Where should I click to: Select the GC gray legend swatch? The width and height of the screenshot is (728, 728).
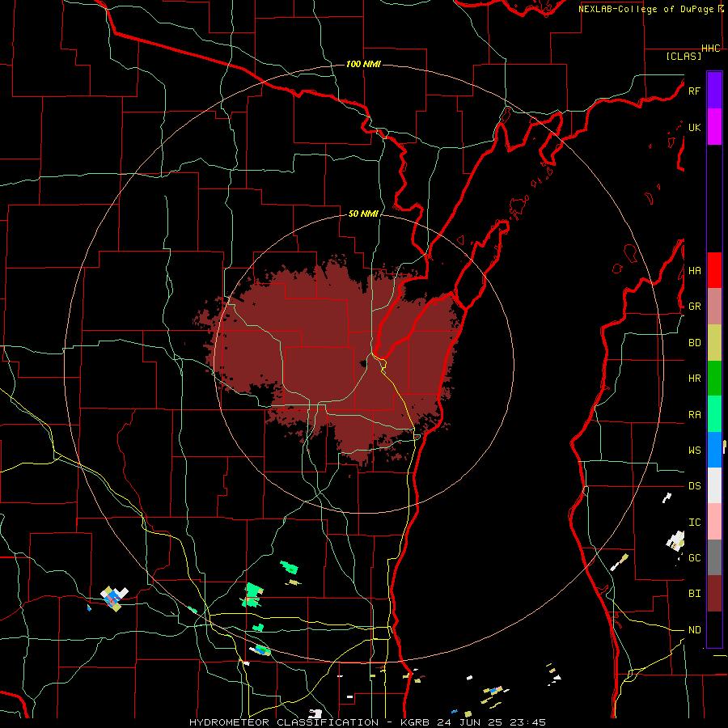[x=714, y=557]
